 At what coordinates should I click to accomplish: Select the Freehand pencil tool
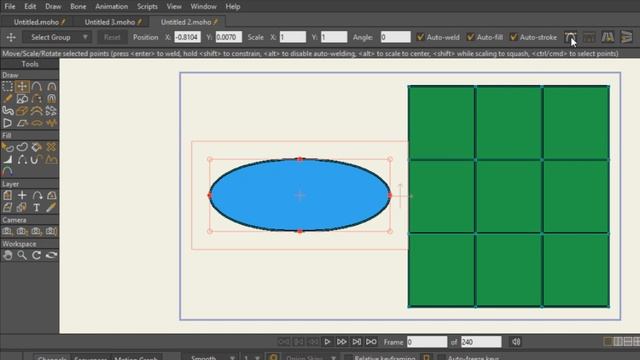pos(7,99)
